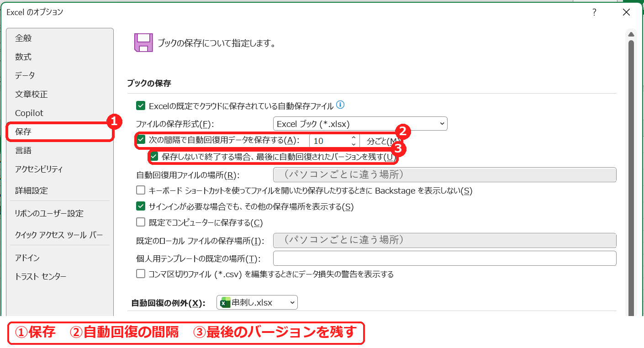The height and width of the screenshot is (348, 644).
Task: Select 保存 in the options sidebar
Action: click(x=60, y=132)
